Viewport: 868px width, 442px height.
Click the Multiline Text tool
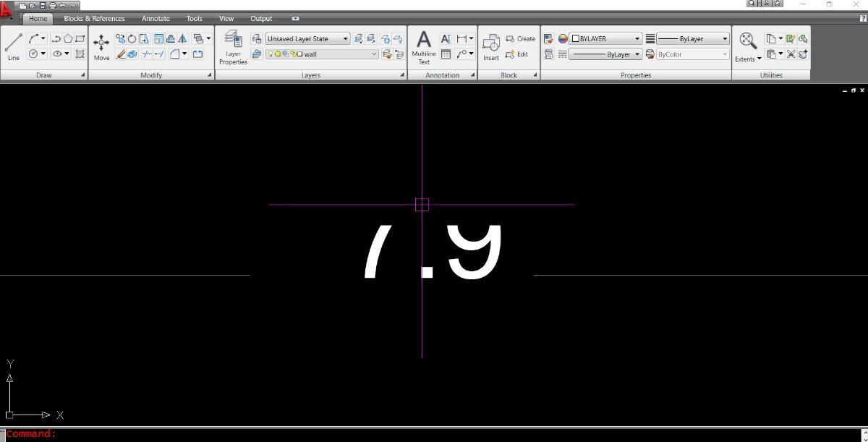tap(424, 47)
